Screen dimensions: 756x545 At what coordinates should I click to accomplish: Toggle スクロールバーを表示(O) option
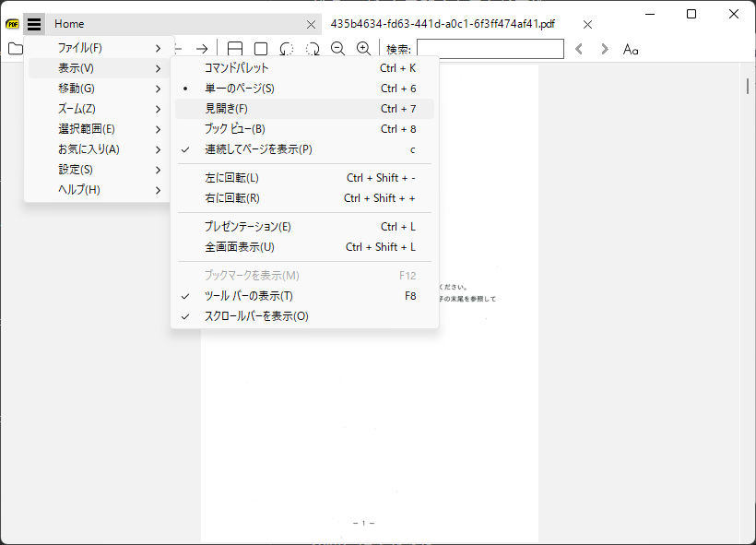pos(305,316)
